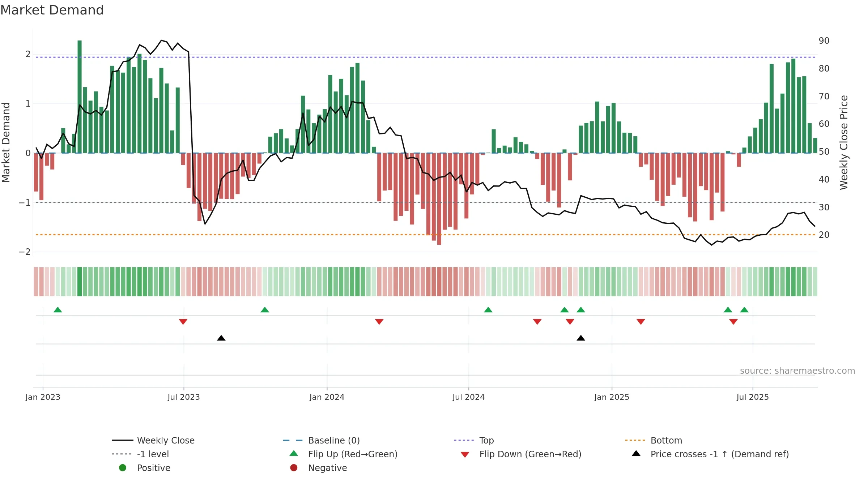Select the black price-cross marker after Jul 2023

[221, 338]
